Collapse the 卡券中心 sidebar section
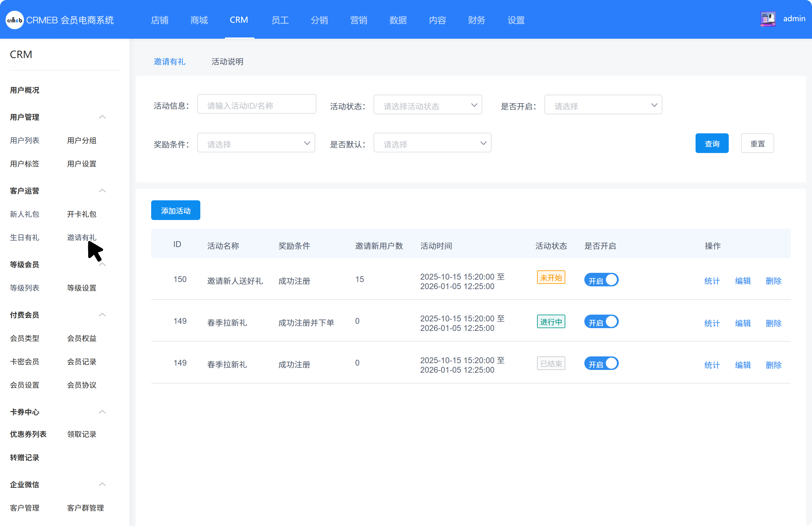Image resolution: width=812 pixels, height=526 pixels. pyautogui.click(x=102, y=412)
